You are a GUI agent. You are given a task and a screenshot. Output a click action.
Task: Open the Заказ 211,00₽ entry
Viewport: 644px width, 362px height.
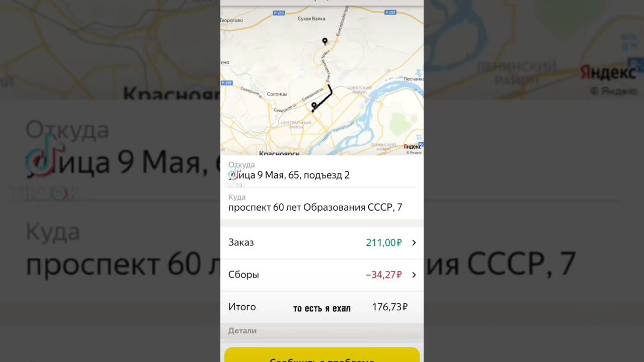(322, 243)
